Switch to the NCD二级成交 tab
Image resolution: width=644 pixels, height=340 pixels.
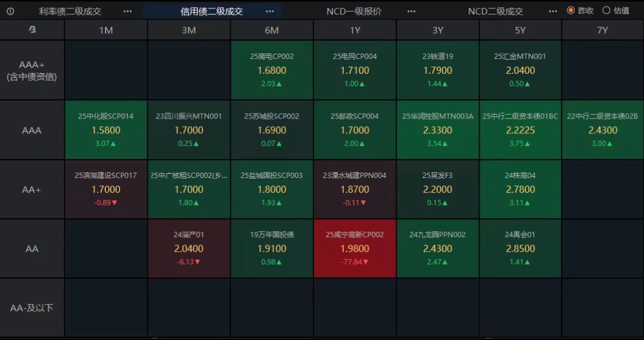coord(495,11)
